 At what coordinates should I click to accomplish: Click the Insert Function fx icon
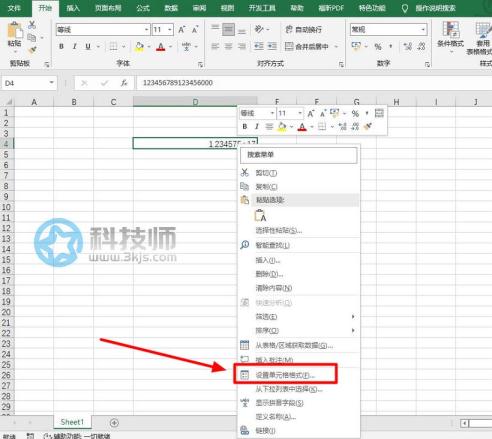[124, 83]
